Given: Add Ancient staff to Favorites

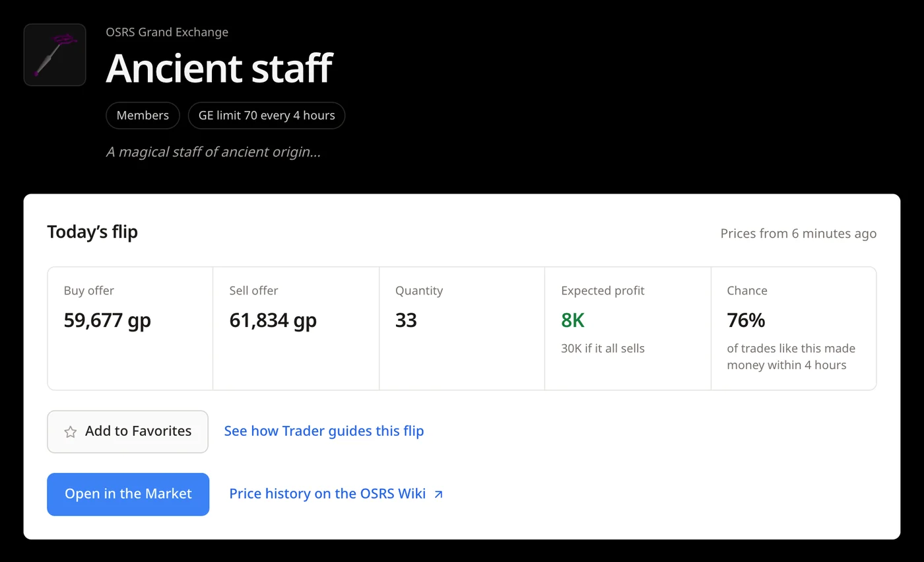Looking at the screenshot, I should pyautogui.click(x=127, y=432).
